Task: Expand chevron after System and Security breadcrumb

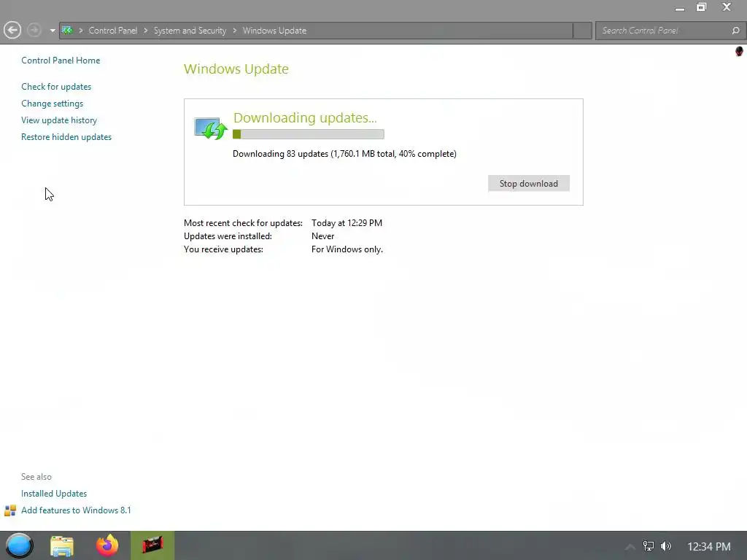Action: (x=234, y=31)
